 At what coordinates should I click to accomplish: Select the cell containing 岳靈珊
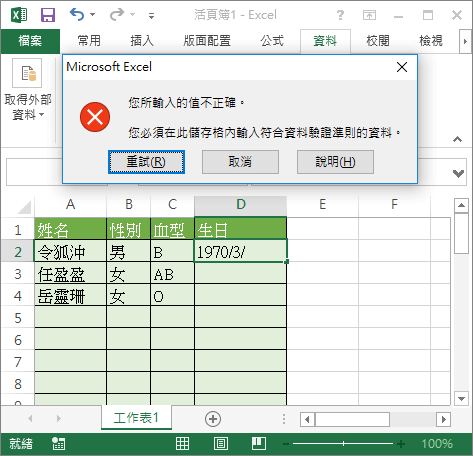click(70, 296)
